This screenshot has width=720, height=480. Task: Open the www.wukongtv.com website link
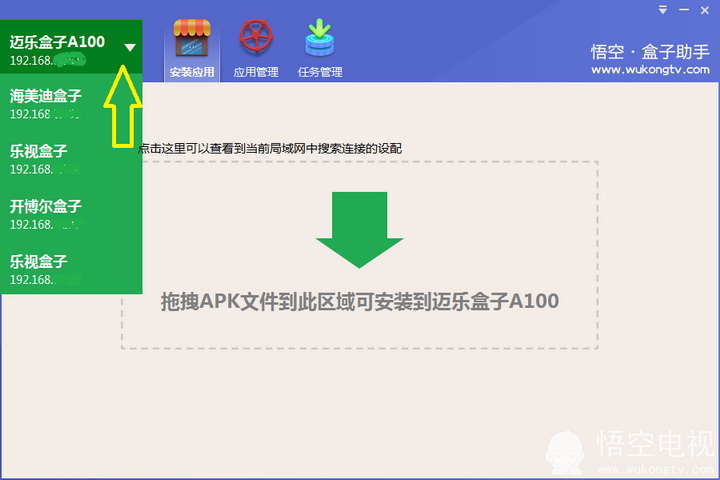[x=650, y=70]
